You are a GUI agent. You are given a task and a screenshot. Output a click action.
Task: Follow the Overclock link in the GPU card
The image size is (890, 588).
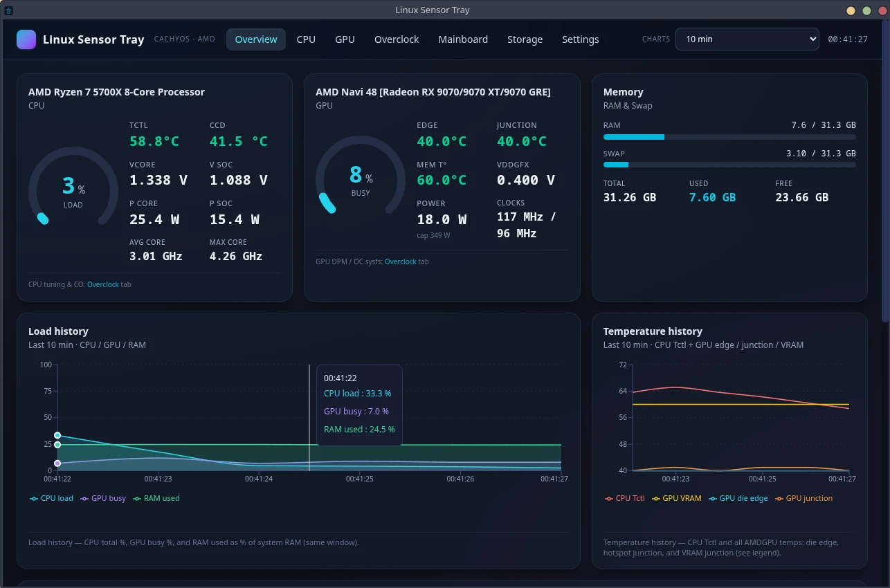[x=401, y=262]
